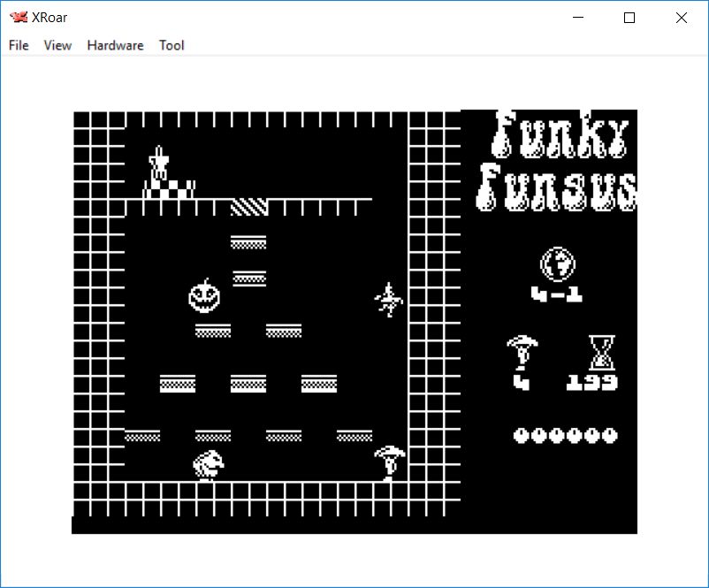Image resolution: width=709 pixels, height=588 pixels.
Task: Minimize the XRoar window
Action: pyautogui.click(x=578, y=17)
